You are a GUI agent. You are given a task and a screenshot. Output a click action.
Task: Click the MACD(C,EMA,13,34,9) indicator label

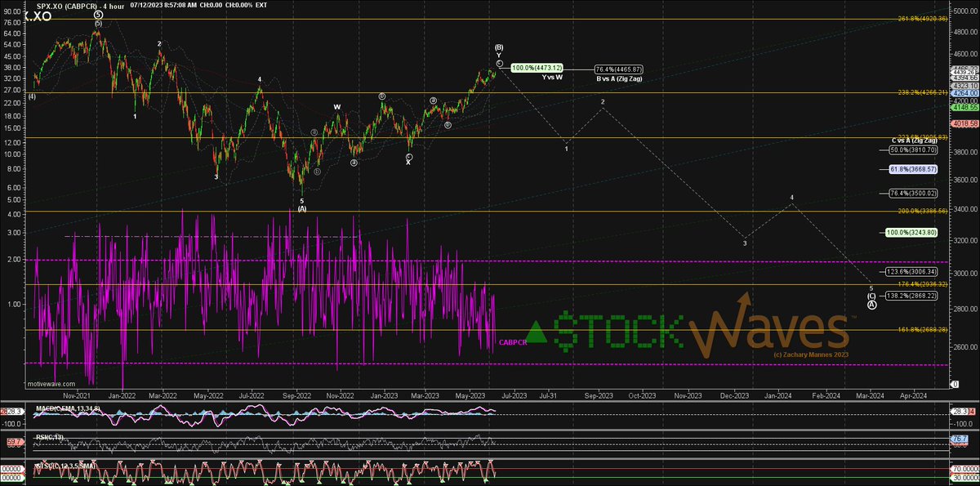(67, 408)
